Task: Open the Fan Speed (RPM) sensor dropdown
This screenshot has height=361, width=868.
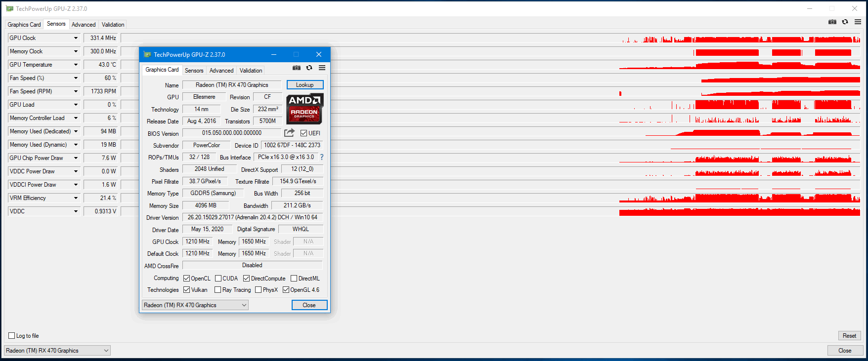Action: pyautogui.click(x=76, y=91)
